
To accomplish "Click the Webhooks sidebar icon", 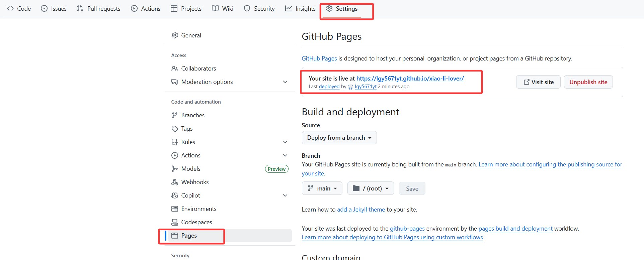I will point(175,182).
